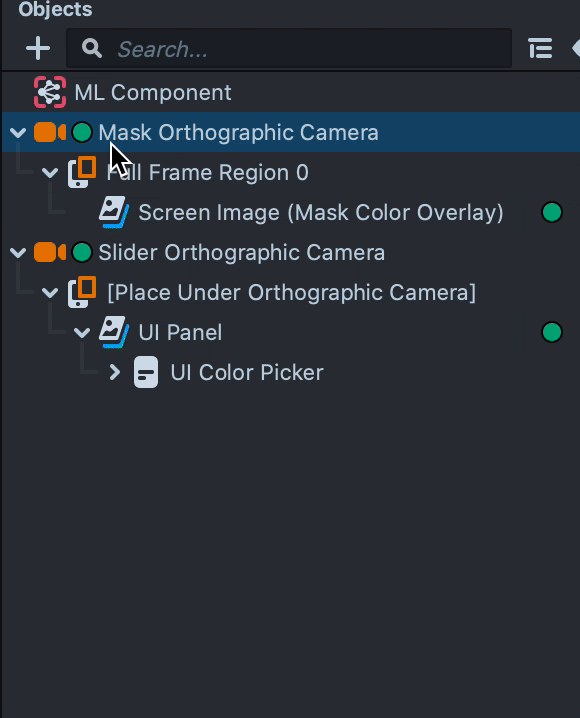The height and width of the screenshot is (718, 580).
Task: Open the hierarchy filter list icon
Action: 541,48
